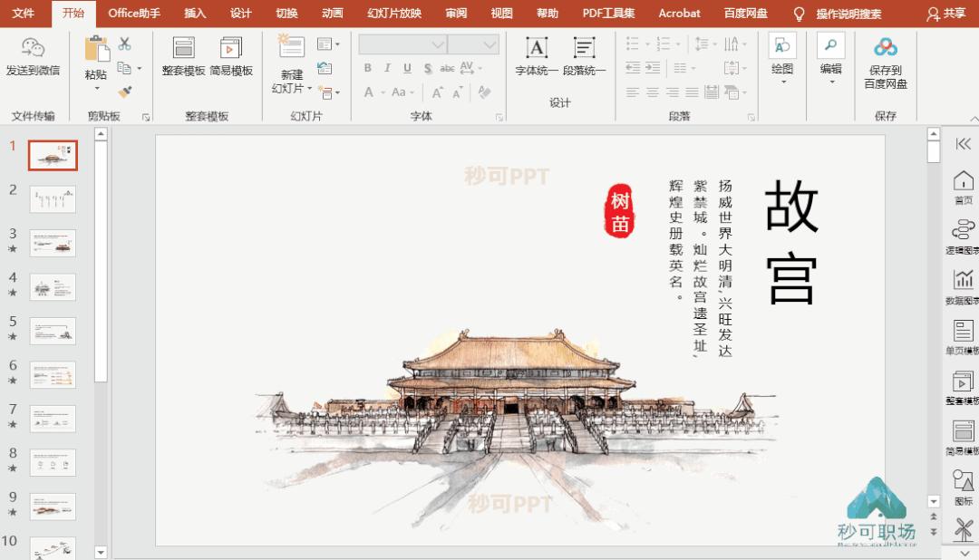The image size is (979, 560).
Task: Click the 新建幻灯片 new slide icon
Action: (291, 47)
